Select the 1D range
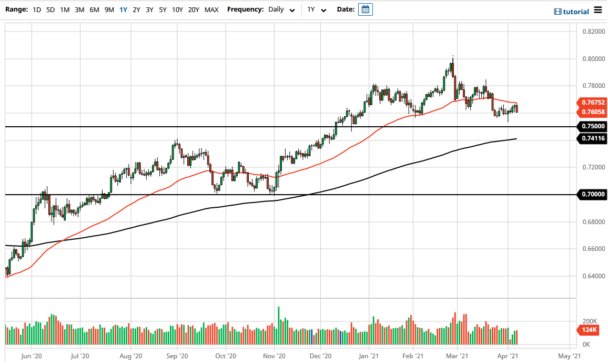Image resolution: width=608 pixels, height=364 pixels. [37, 9]
